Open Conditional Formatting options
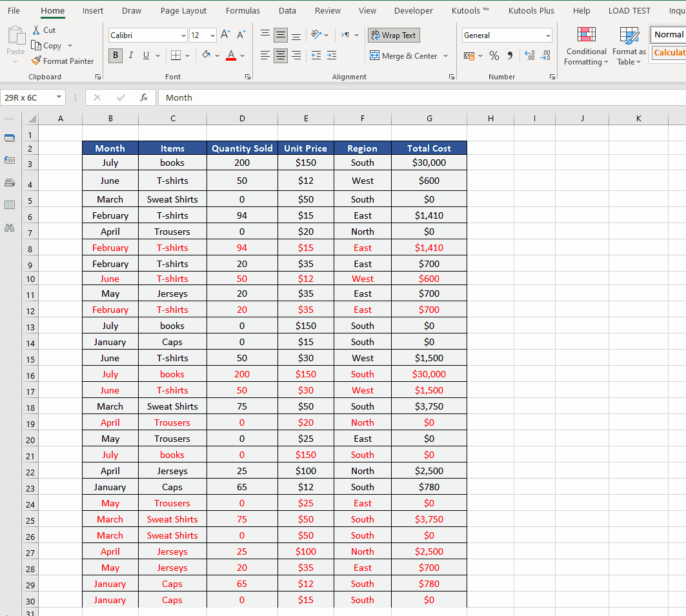This screenshot has height=616, width=686. [586, 45]
